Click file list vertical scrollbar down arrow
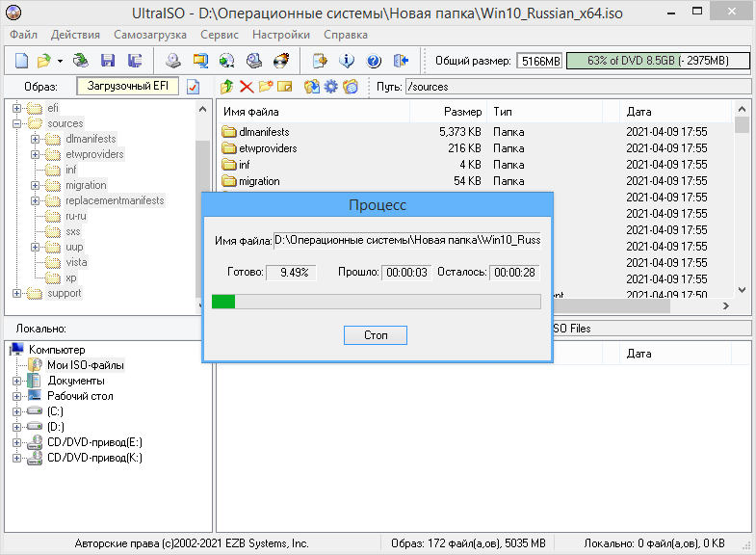The height and width of the screenshot is (555, 756). point(743,289)
